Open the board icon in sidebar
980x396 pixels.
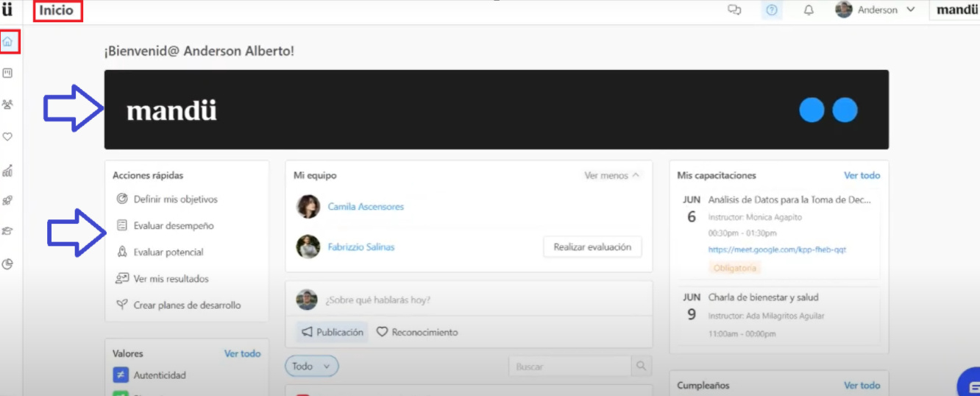pyautogui.click(x=8, y=73)
